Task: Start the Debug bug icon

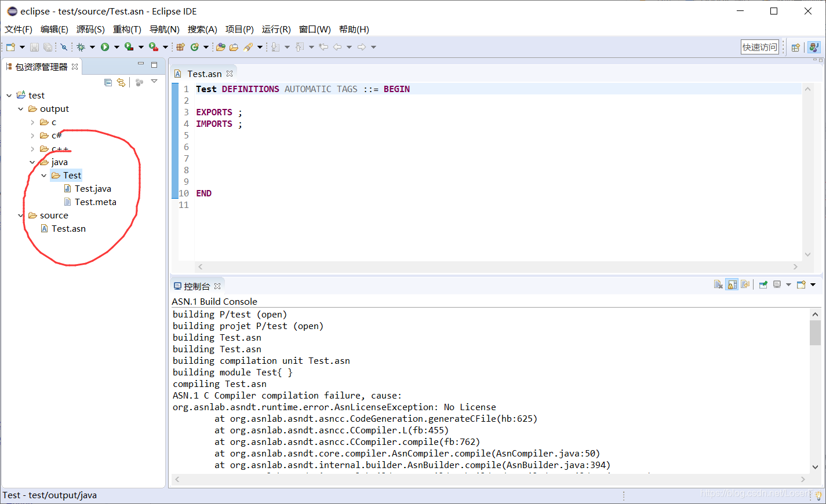Action: 81,47
